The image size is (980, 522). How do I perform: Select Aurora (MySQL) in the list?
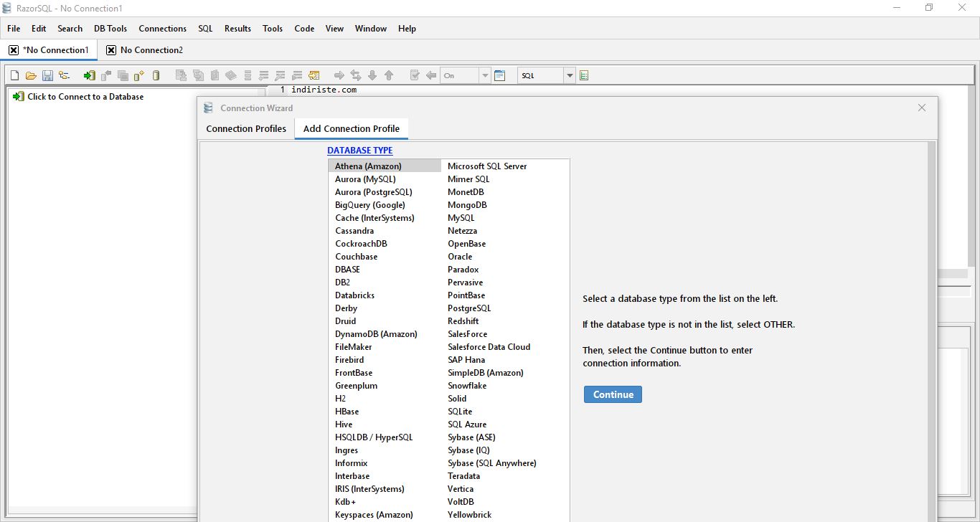(365, 179)
